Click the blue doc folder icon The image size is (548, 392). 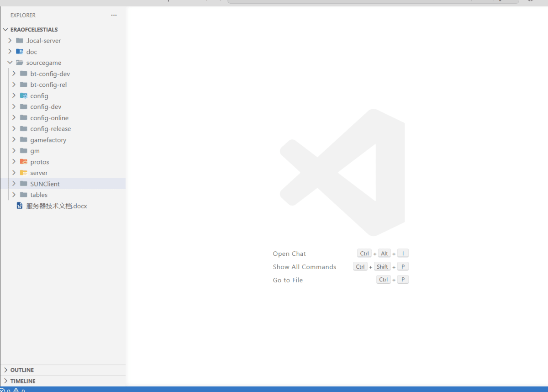pyautogui.click(x=20, y=52)
